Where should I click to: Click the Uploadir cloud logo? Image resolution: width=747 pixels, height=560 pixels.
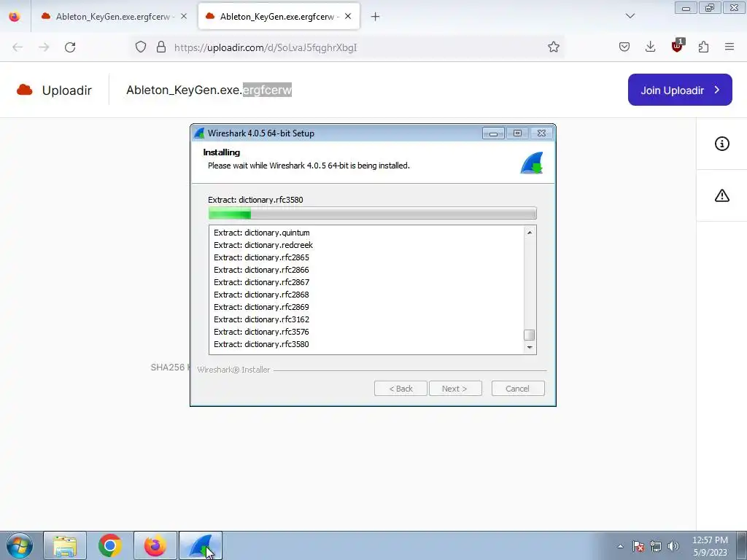[25, 90]
